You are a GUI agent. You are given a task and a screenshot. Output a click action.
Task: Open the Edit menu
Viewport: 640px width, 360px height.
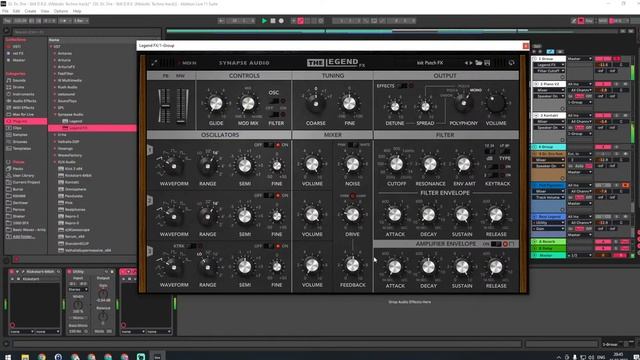(x=16, y=11)
